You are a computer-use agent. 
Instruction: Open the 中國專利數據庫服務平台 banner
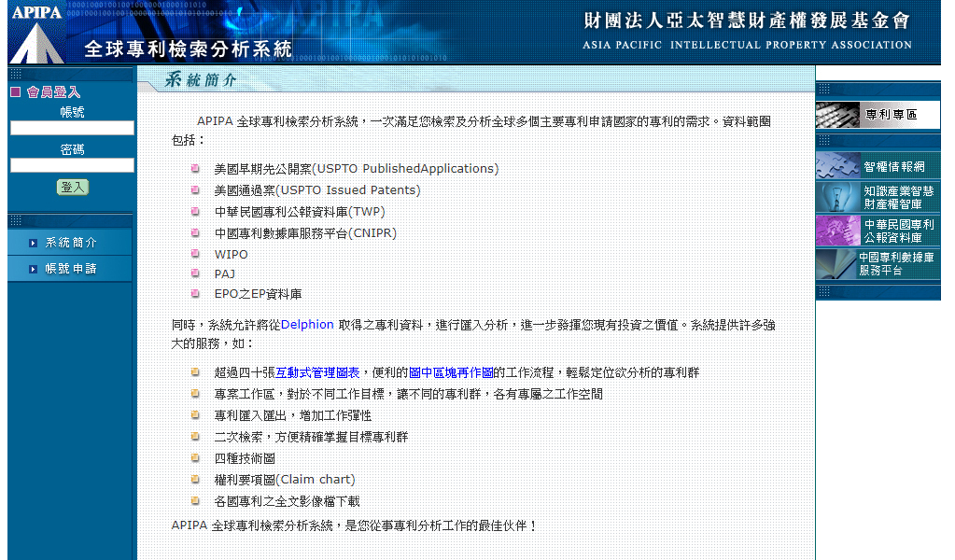(878, 263)
